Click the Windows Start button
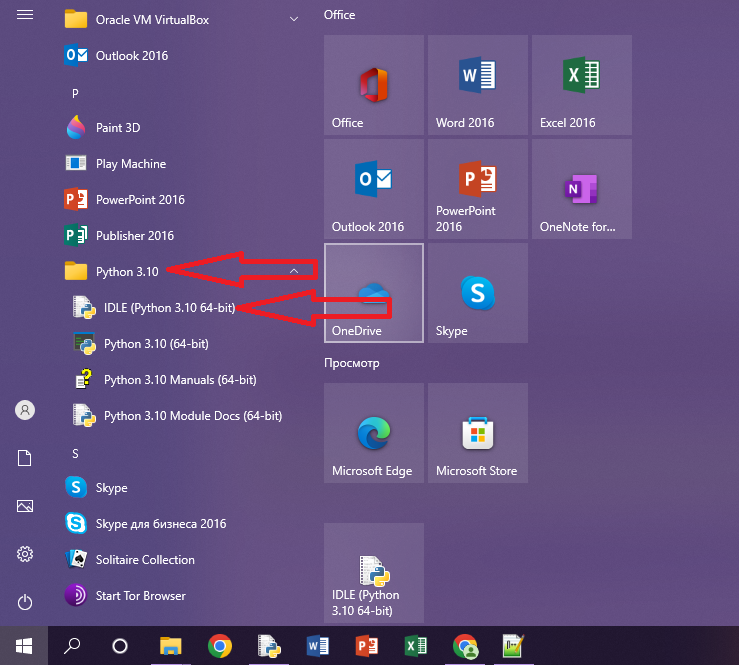 [x=24, y=646]
